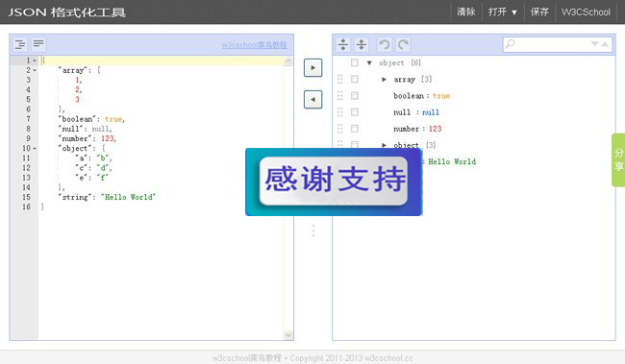Fold the object block at line 10
The width and height of the screenshot is (625, 364).
35,149
